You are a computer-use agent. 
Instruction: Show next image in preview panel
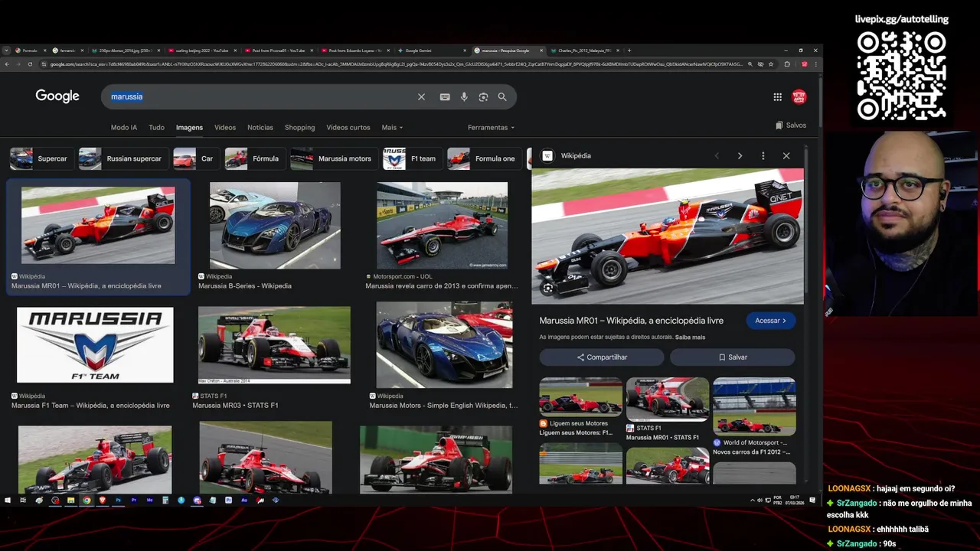tap(740, 155)
